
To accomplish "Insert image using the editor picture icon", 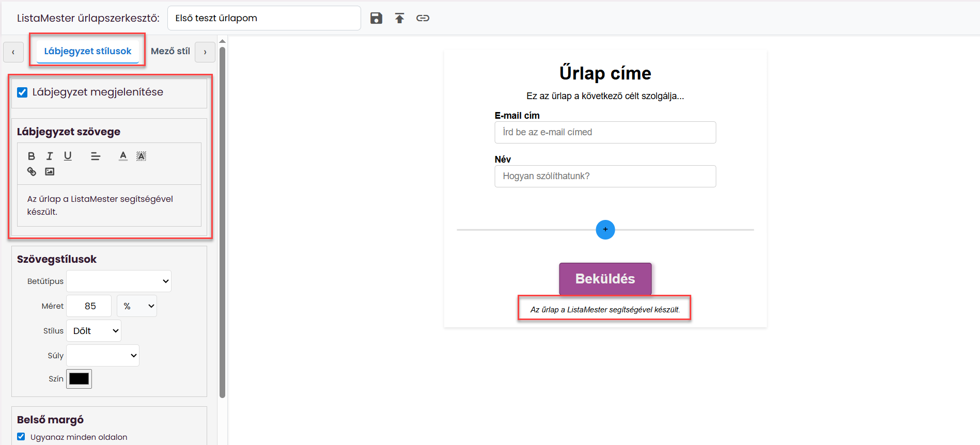I will (50, 171).
